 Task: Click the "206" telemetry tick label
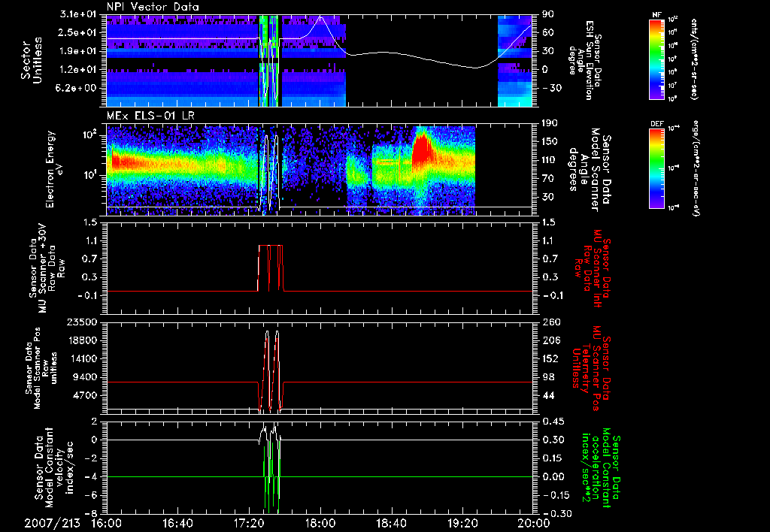click(551, 340)
